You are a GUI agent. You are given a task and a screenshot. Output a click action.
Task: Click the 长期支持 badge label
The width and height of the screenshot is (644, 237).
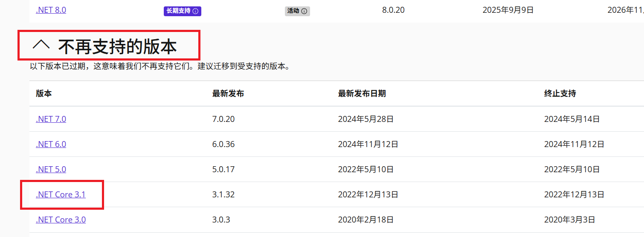[x=179, y=11]
